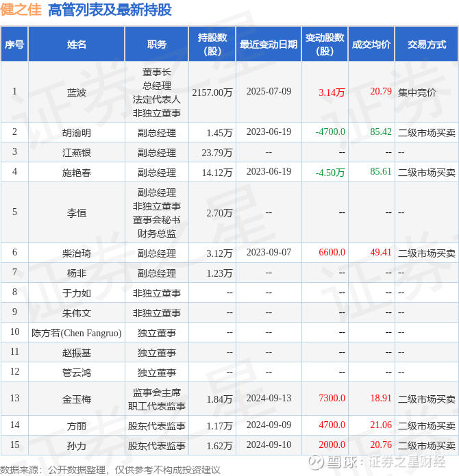The image size is (459, 476).
Task: Click the 法定代表人 position text
Action: coord(157,99)
